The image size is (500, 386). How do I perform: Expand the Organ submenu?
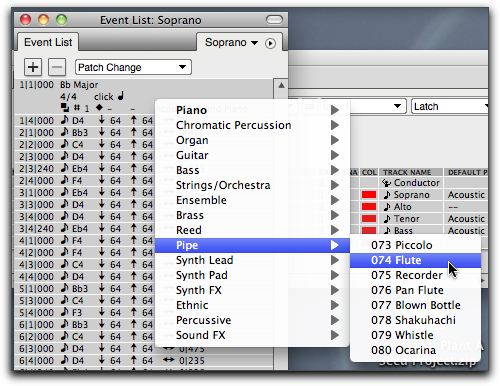(252, 140)
